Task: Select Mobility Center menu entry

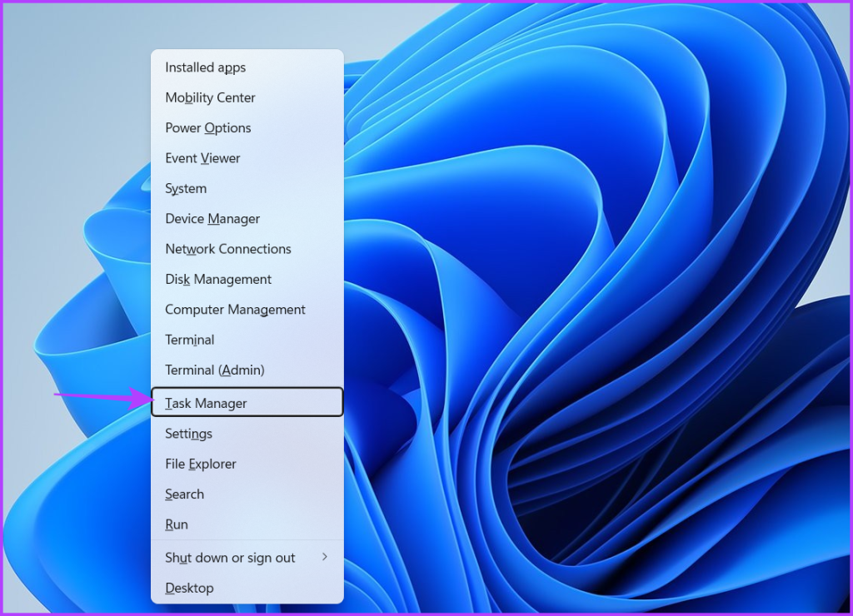Action: (247, 98)
